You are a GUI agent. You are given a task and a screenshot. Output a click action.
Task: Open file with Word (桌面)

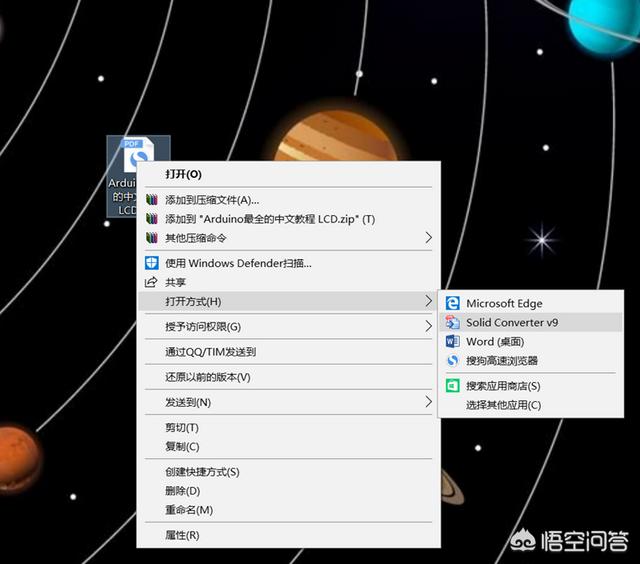click(531, 341)
